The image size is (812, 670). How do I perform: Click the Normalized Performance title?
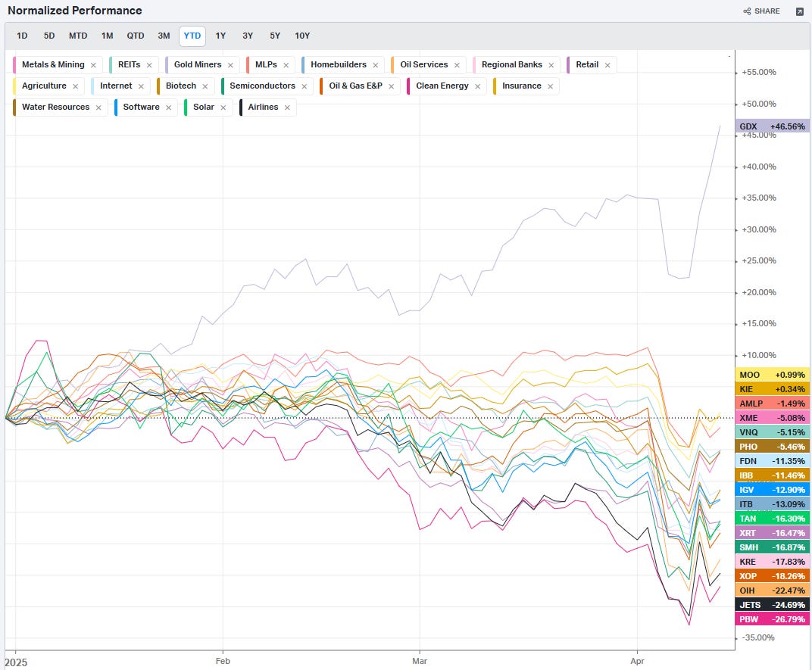tap(74, 11)
